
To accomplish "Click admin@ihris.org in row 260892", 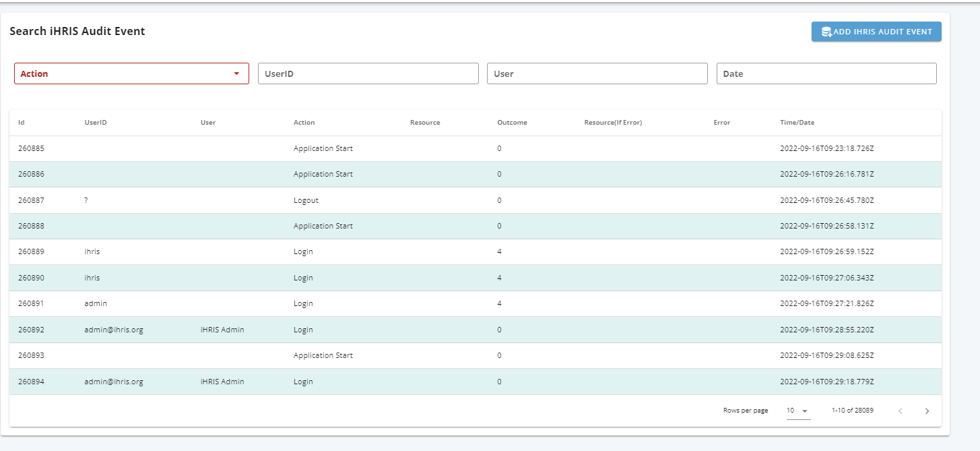I will click(x=114, y=330).
